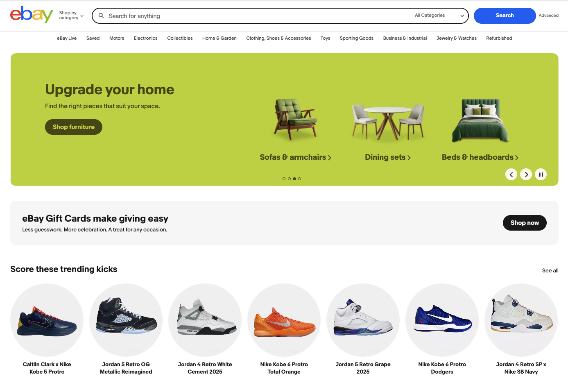Open the dining table set image
Screen dimensions: 568x392
388,122
